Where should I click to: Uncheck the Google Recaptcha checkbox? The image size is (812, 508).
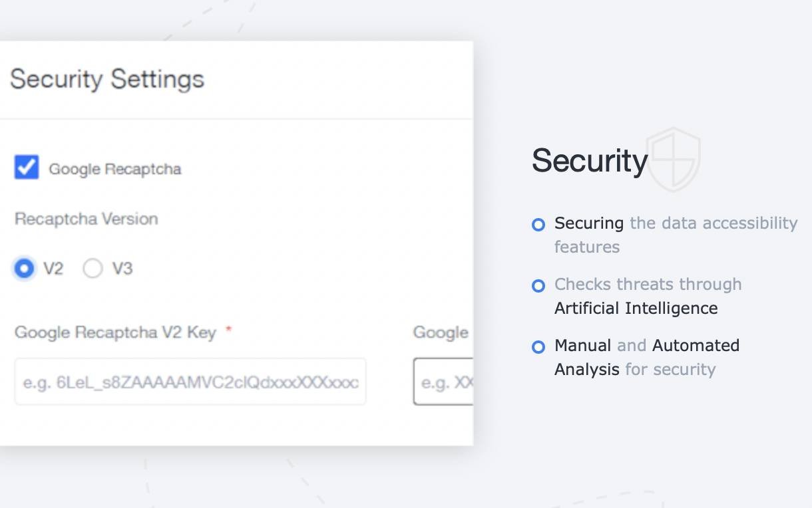point(27,168)
